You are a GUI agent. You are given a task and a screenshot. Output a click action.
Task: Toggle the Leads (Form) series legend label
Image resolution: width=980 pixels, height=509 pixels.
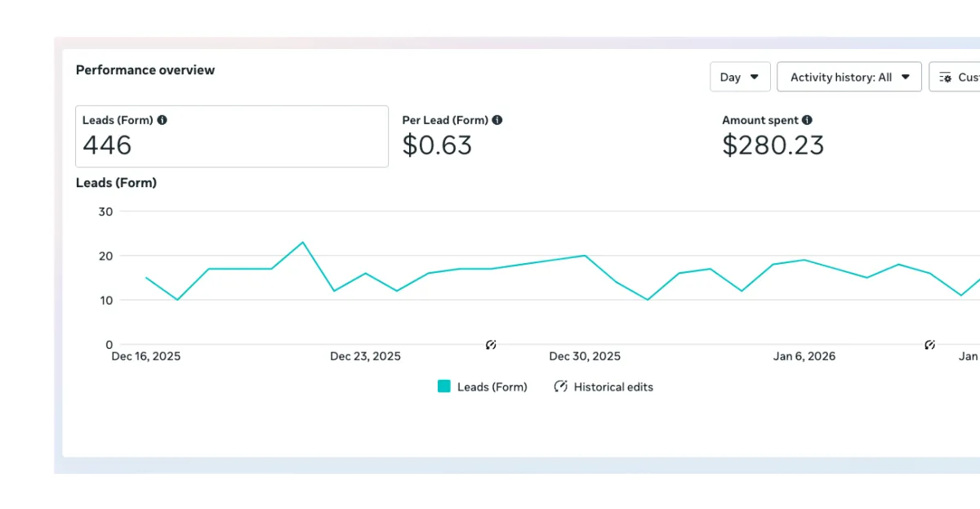click(492, 387)
